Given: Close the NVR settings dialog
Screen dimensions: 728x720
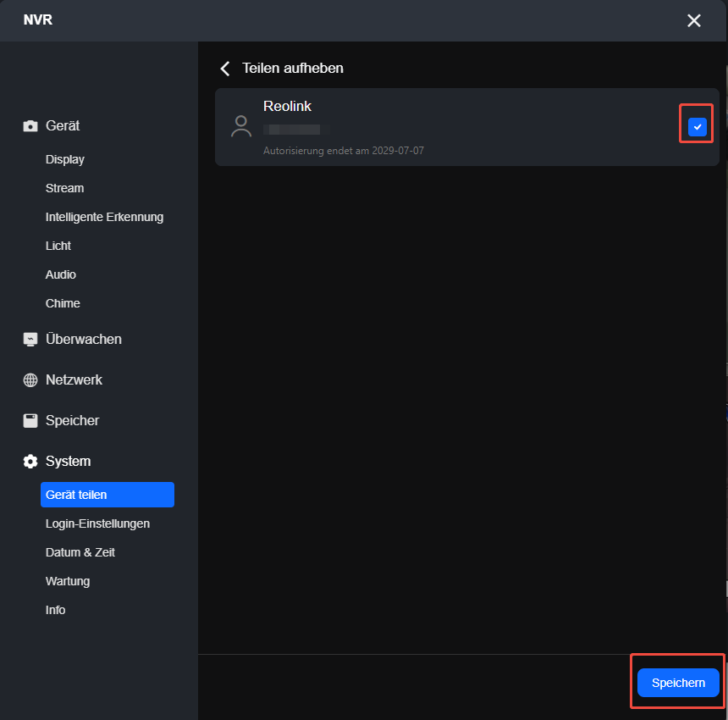Looking at the screenshot, I should [x=693, y=20].
